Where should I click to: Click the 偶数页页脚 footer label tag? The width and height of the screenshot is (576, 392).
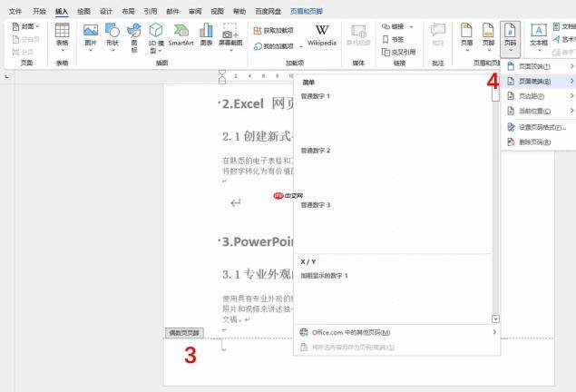click(184, 333)
